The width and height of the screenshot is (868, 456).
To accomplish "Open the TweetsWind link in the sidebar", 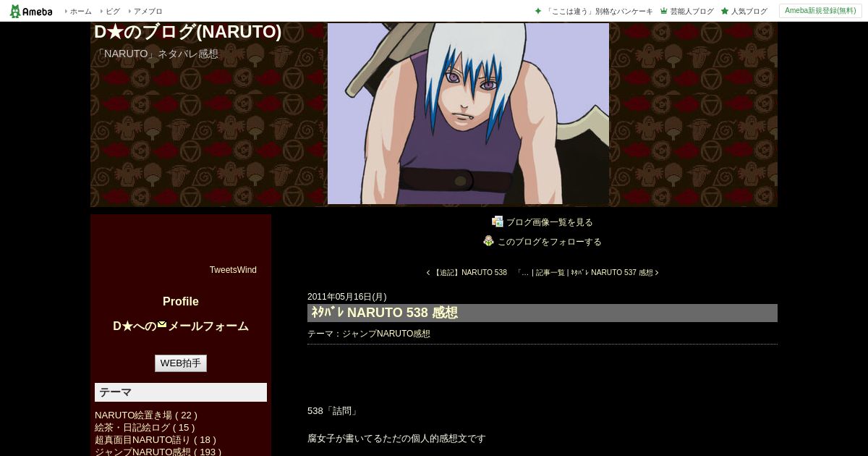I will pos(233,270).
